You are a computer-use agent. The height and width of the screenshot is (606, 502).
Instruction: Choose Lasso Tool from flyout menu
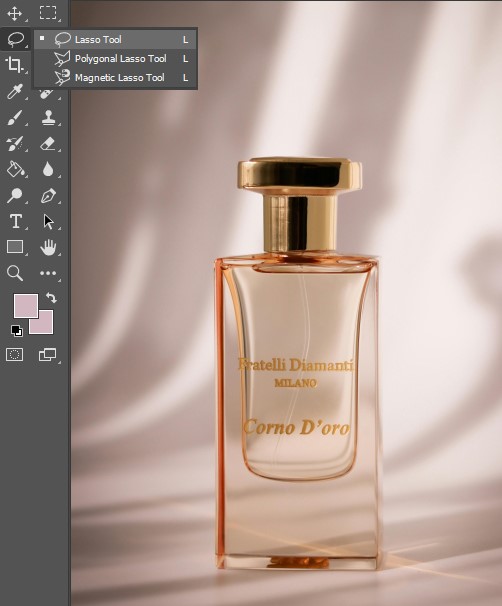pyautogui.click(x=116, y=39)
